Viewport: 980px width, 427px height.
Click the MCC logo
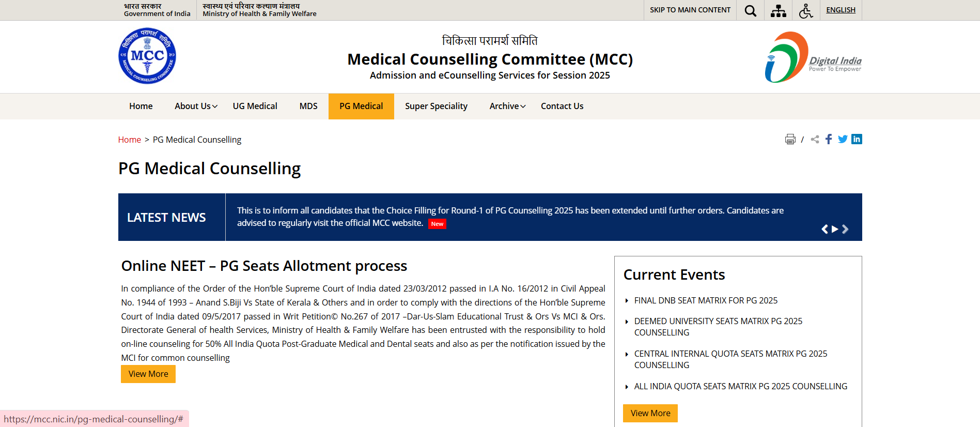pyautogui.click(x=147, y=56)
